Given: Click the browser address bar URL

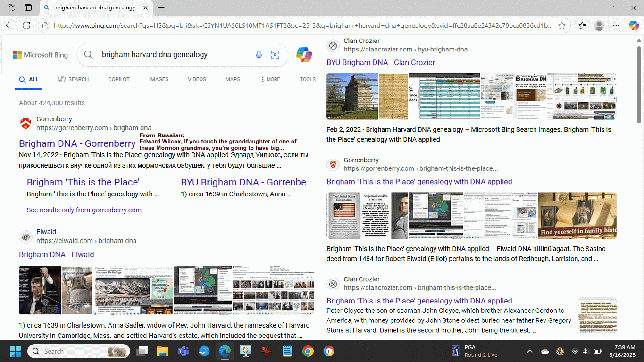Looking at the screenshot, I should tap(303, 25).
